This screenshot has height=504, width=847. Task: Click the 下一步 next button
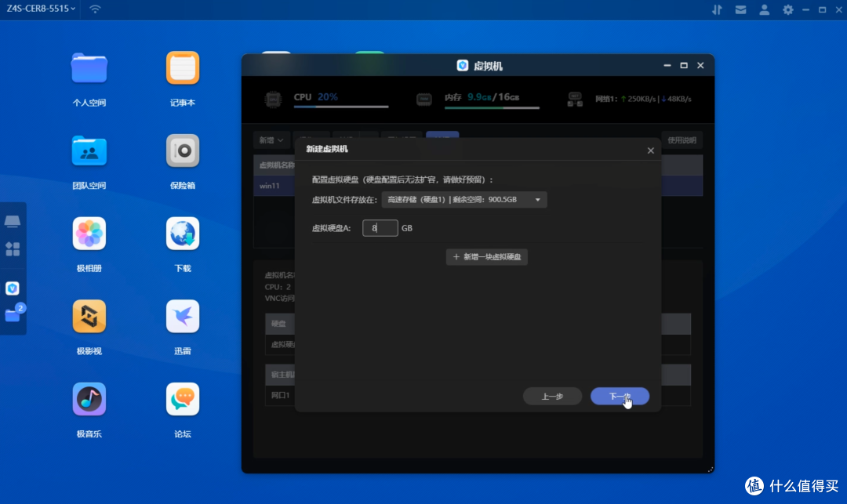coord(620,397)
